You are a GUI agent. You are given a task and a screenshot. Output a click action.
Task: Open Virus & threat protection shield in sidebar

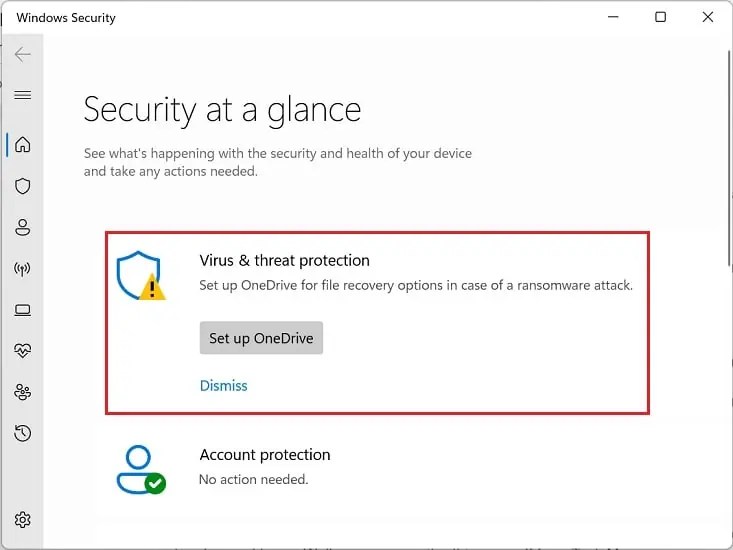click(x=22, y=186)
